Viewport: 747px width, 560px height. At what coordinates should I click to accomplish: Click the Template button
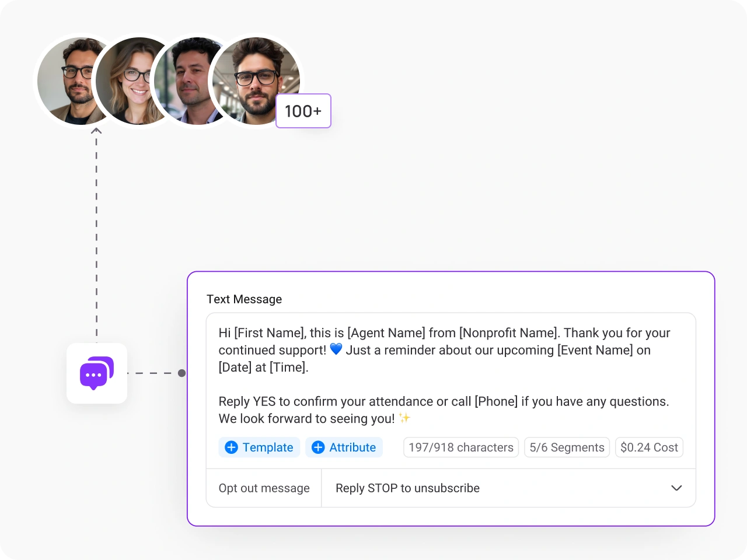(259, 447)
